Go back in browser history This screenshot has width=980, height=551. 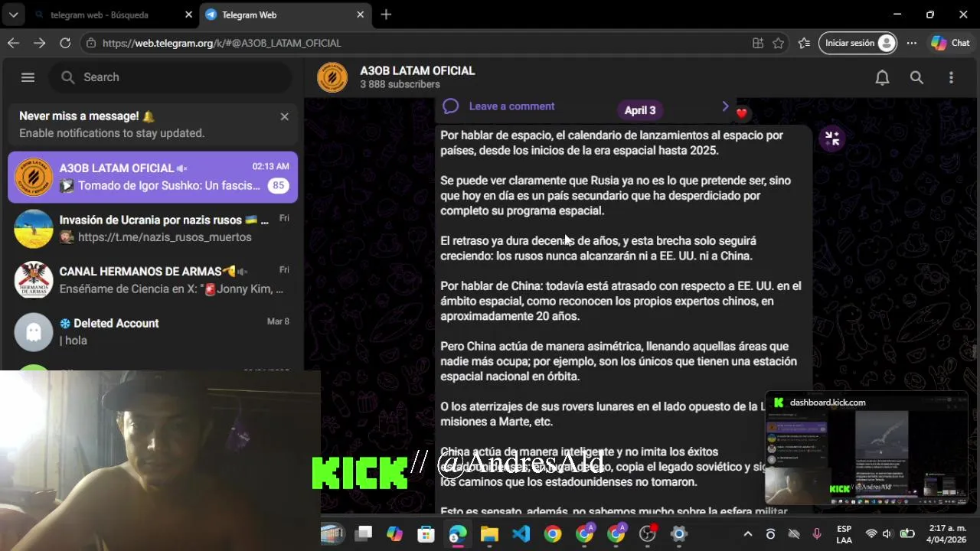(13, 43)
